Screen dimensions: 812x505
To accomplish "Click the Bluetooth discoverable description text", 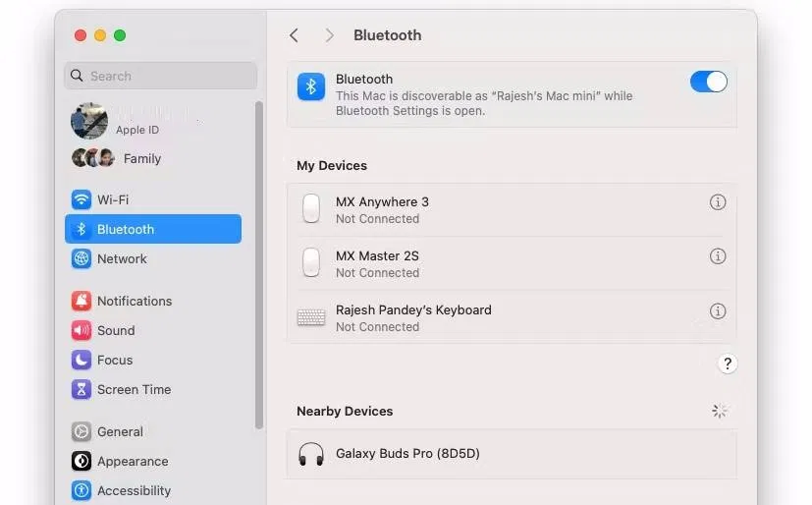I will click(x=484, y=103).
